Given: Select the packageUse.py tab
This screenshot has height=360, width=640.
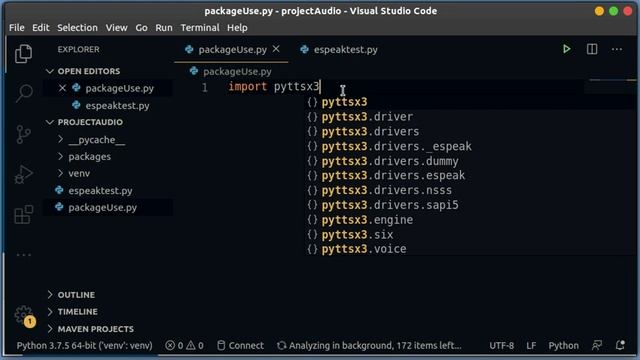Looking at the screenshot, I should tap(231, 49).
